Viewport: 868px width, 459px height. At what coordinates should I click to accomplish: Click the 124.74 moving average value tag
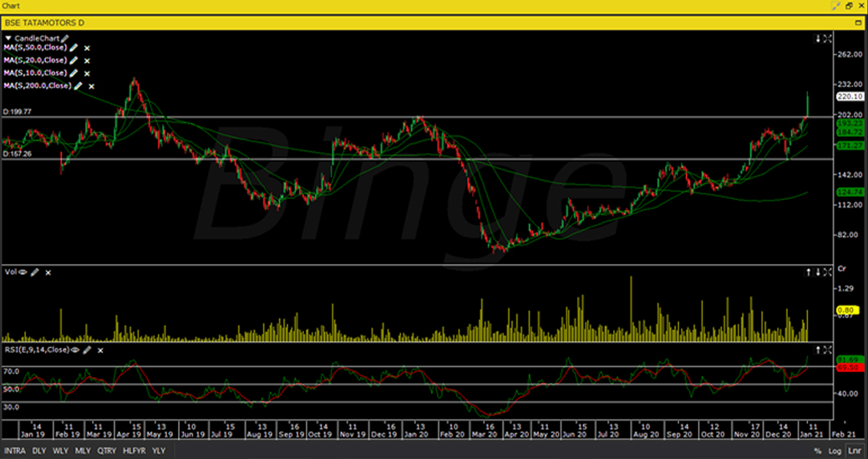click(850, 192)
